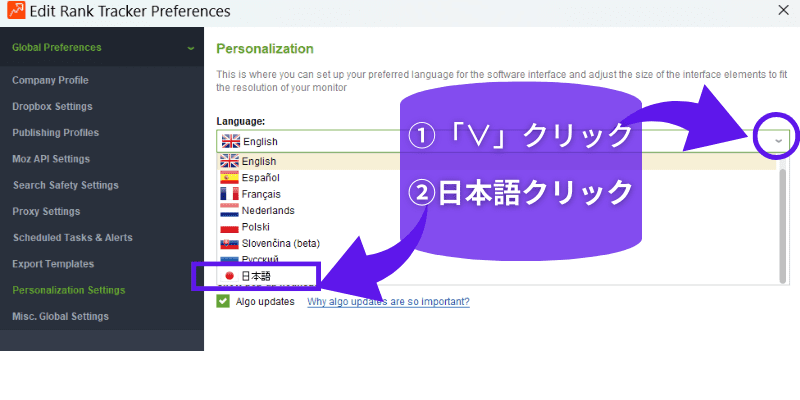Click the Spanish flag icon
Screen dimensions: 800x400
tap(229, 178)
